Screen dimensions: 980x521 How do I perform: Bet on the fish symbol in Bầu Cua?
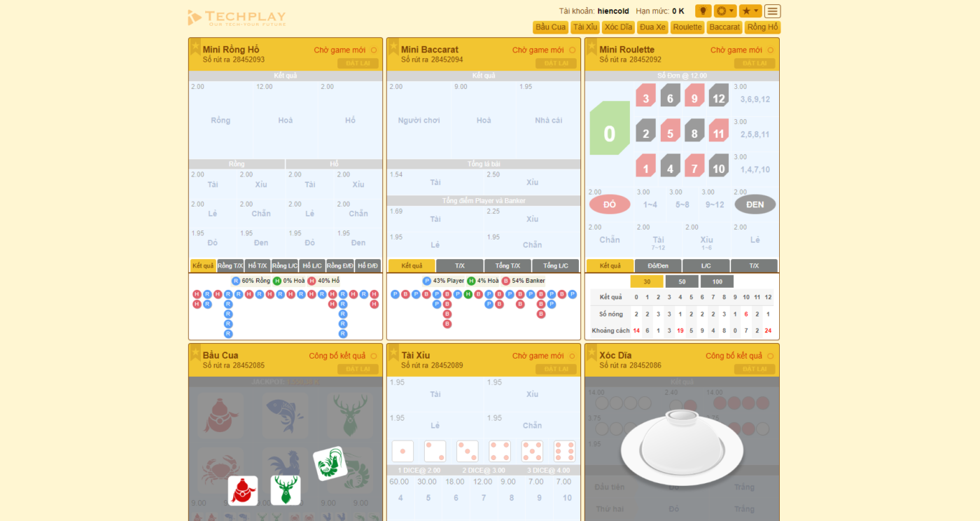(285, 415)
